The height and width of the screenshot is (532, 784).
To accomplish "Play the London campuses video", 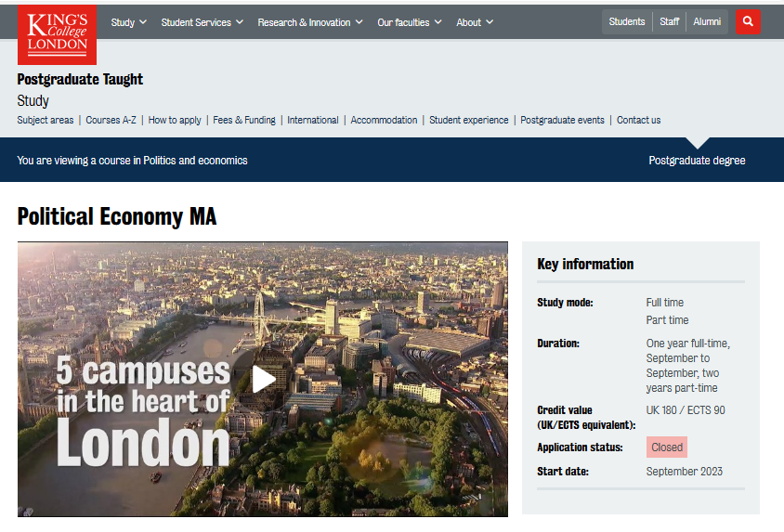I will tap(263, 379).
